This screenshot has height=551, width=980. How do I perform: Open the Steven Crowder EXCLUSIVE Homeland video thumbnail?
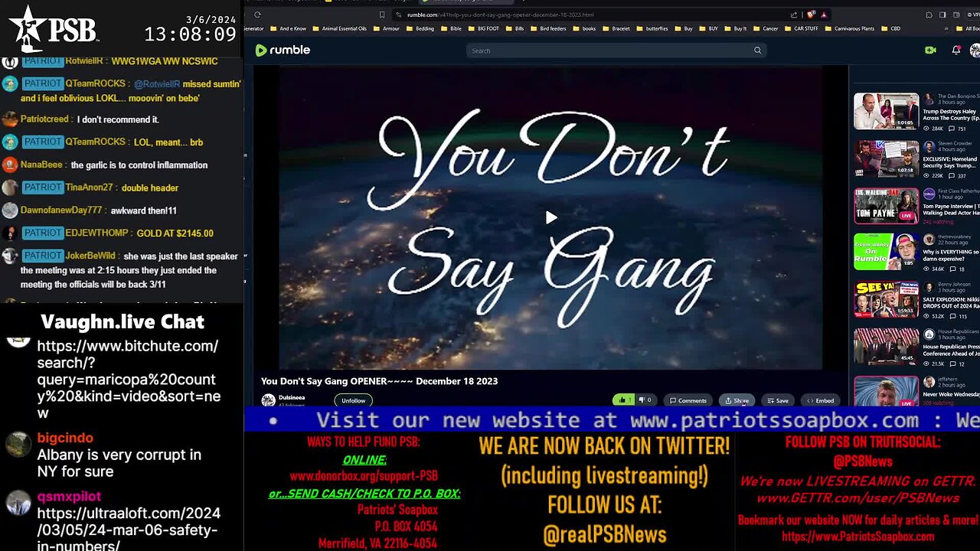[x=886, y=158]
